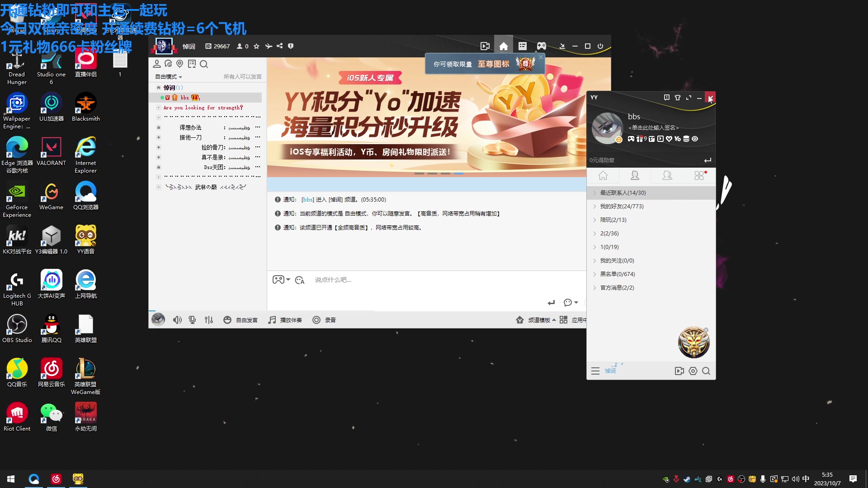Open NetEase Cloud Music in taskbar
868x488 pixels.
tap(56, 479)
